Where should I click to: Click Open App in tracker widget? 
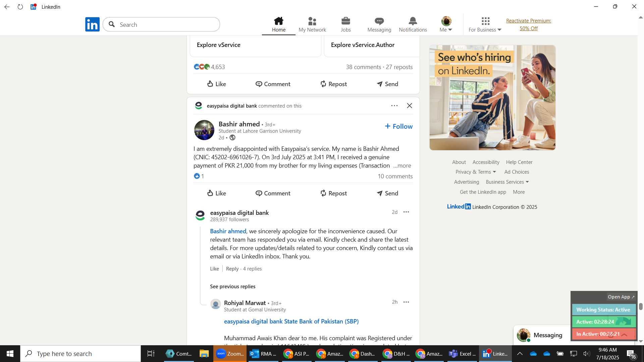[621, 297]
